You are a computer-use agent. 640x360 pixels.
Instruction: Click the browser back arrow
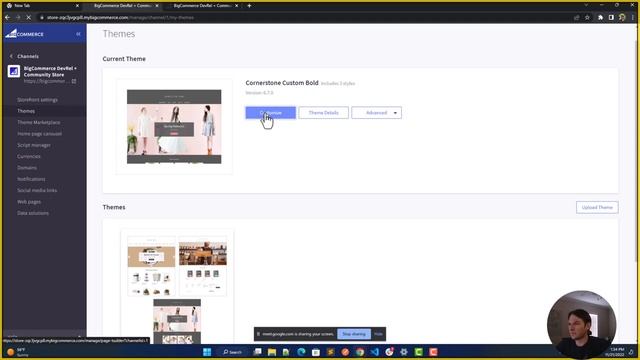[7, 18]
